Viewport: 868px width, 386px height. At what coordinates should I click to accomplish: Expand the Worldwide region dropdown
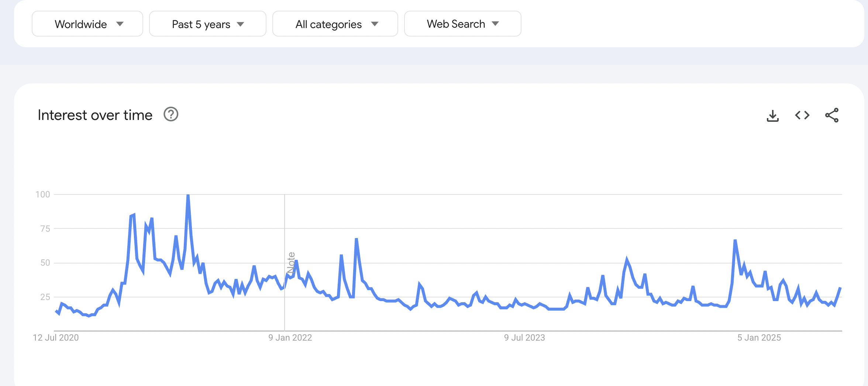coord(87,24)
